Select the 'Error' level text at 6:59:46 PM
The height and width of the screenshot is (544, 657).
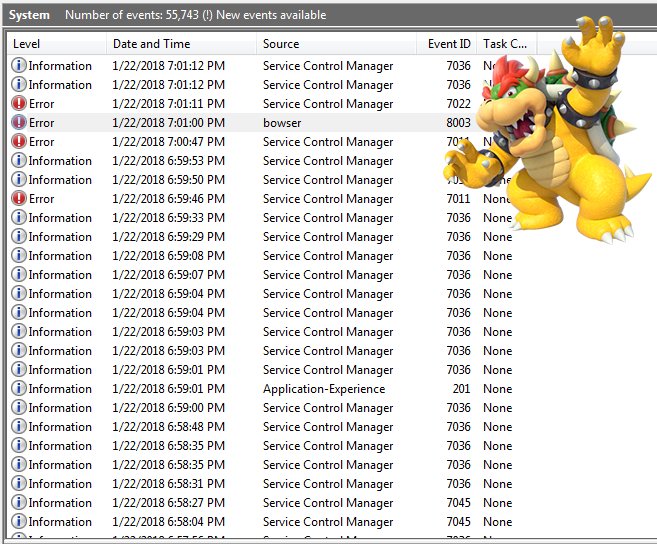41,199
